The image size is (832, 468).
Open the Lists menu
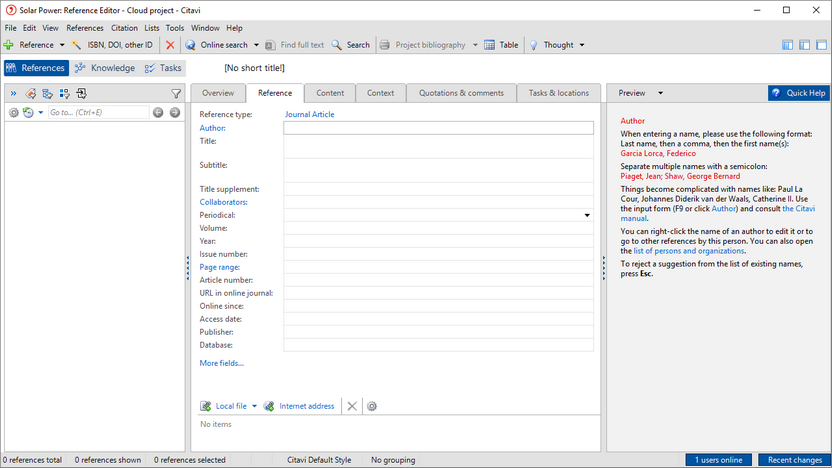152,28
